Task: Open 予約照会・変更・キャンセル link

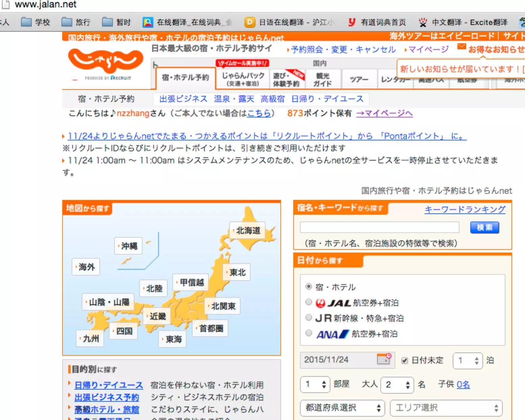Action: pos(343,50)
